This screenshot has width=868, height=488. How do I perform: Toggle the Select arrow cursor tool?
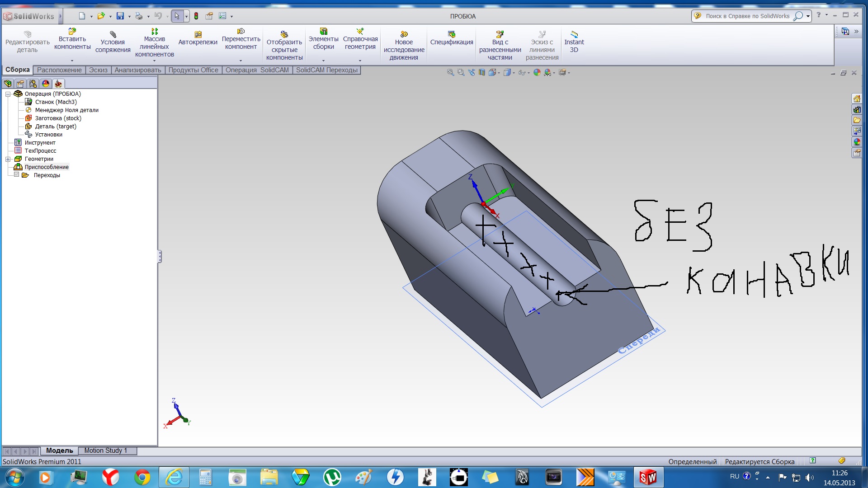click(177, 16)
